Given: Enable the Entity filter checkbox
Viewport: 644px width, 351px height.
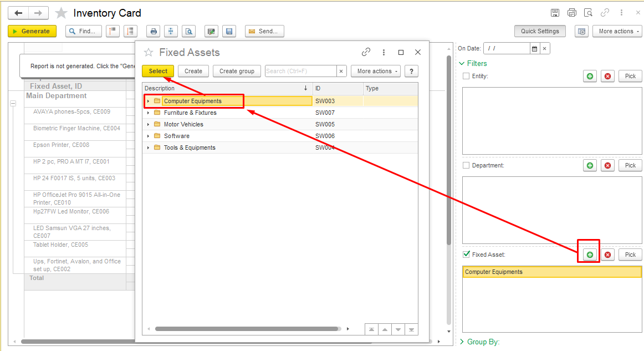Looking at the screenshot, I should click(466, 76).
